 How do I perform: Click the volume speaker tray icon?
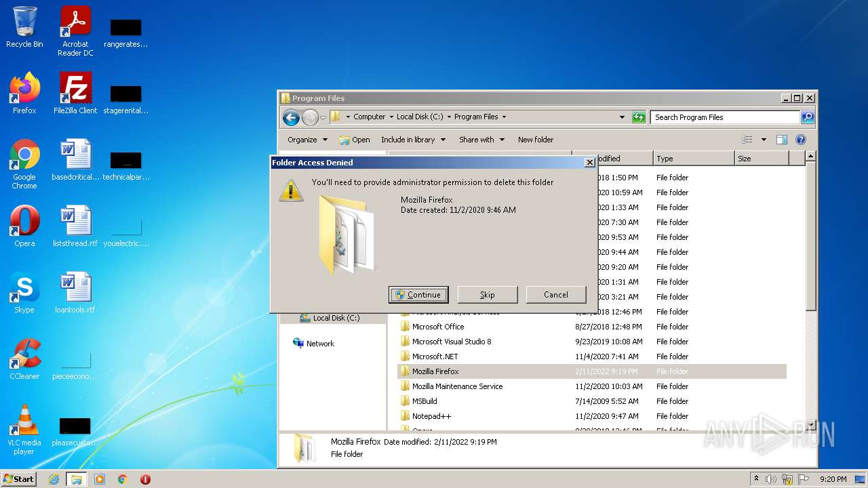point(771,479)
